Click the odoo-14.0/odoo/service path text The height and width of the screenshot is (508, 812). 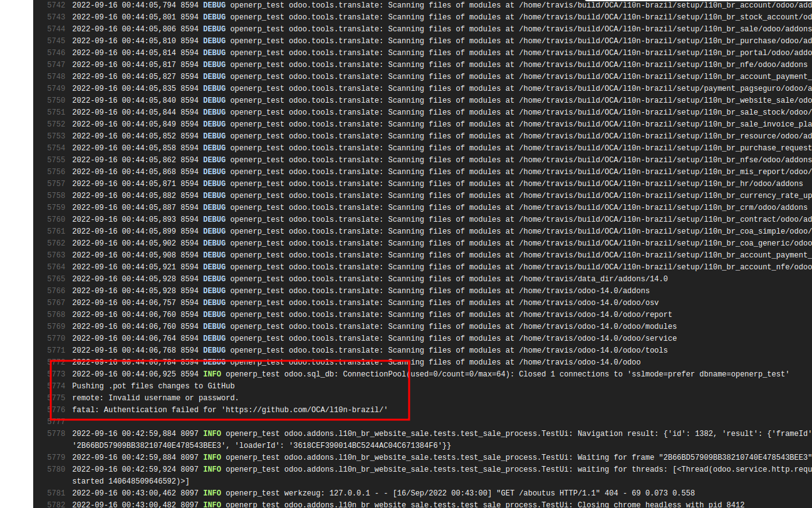pyautogui.click(x=598, y=338)
